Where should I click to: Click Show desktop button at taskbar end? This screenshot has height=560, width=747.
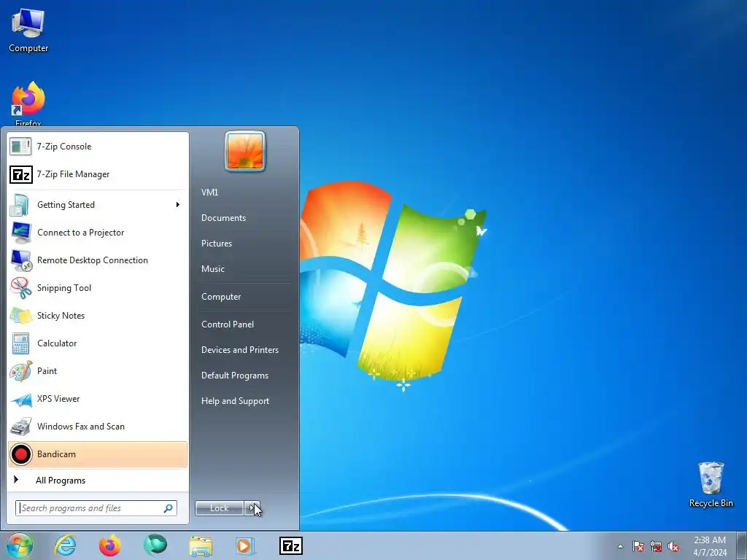coord(742,545)
